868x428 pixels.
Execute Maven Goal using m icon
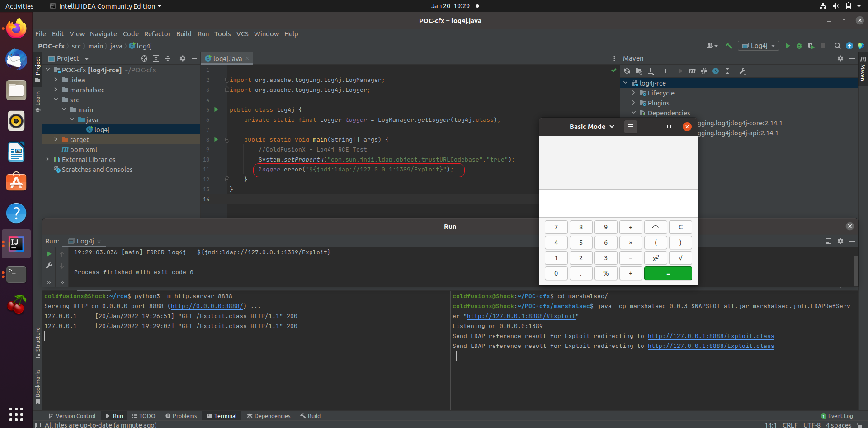[x=692, y=71]
